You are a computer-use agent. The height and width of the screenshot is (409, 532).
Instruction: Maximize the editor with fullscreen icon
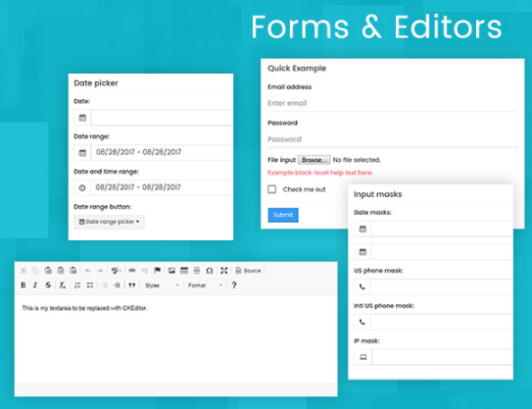[x=224, y=271]
